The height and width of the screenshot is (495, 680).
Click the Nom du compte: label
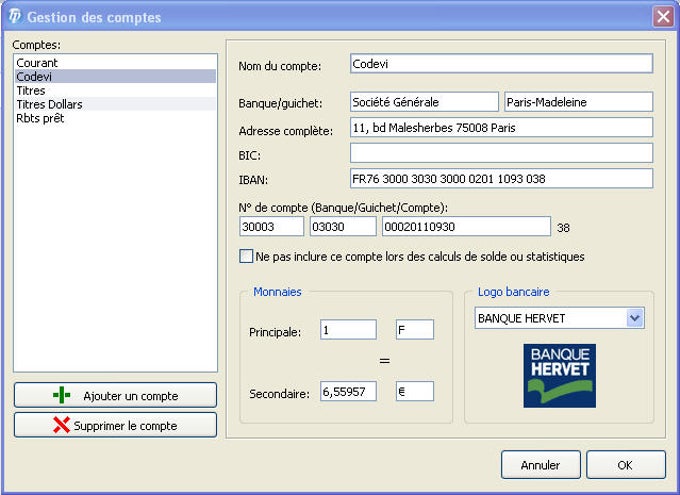point(280,66)
